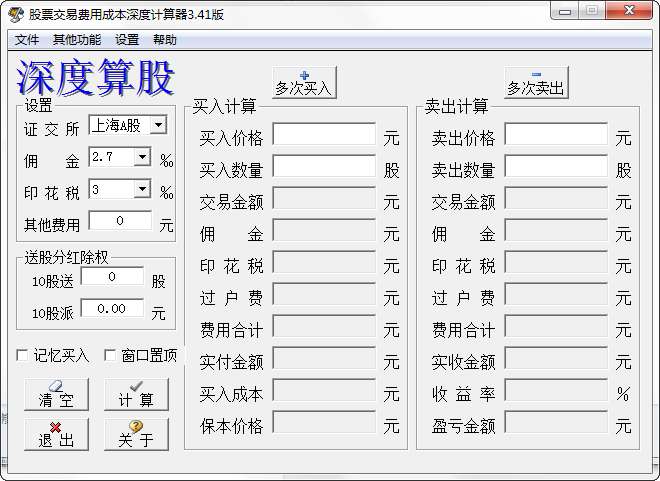
Task: Click the 其他费用 input field
Action: coord(120,221)
